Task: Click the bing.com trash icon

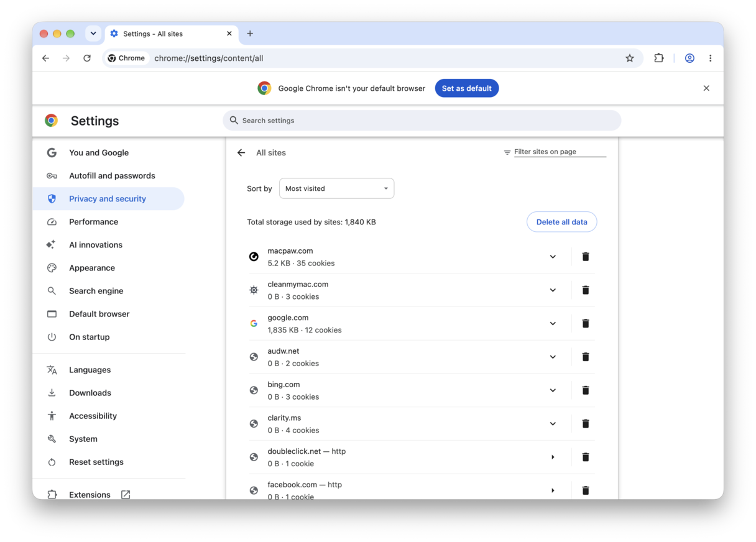Action: click(x=585, y=390)
